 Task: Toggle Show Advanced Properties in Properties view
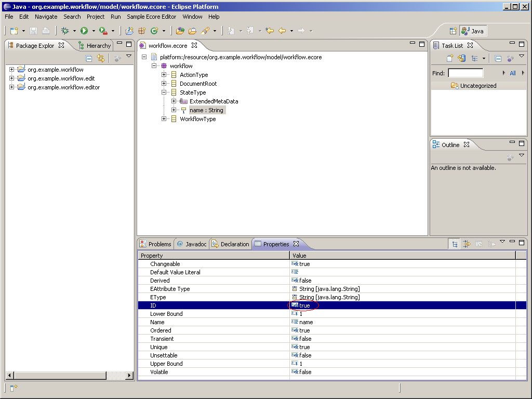pos(467,244)
